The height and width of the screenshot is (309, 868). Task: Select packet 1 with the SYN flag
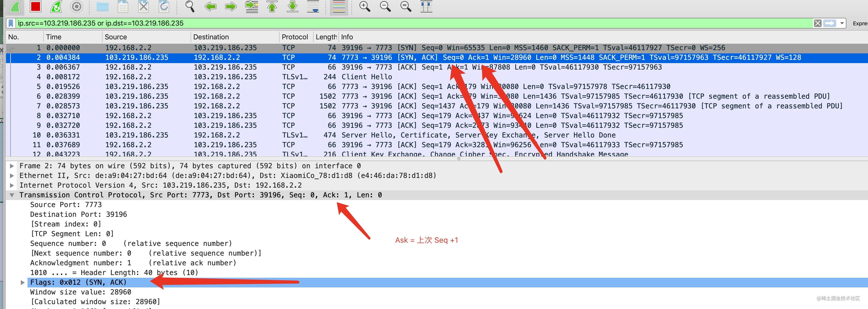click(x=437, y=48)
